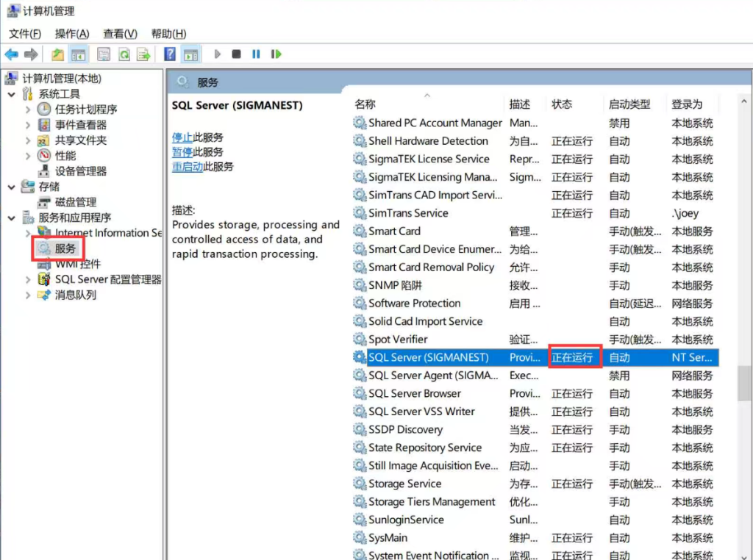
Task: Sort services by the 状态 column header
Action: 563,104
